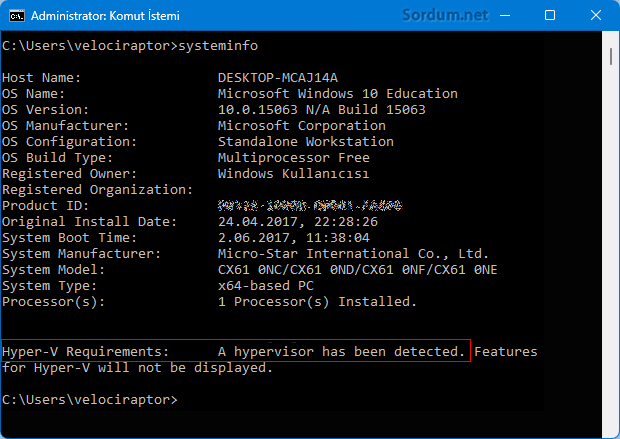Click 'Microsoft Windows 10 Education' value
The width and height of the screenshot is (620, 439).
pyautogui.click(x=338, y=94)
